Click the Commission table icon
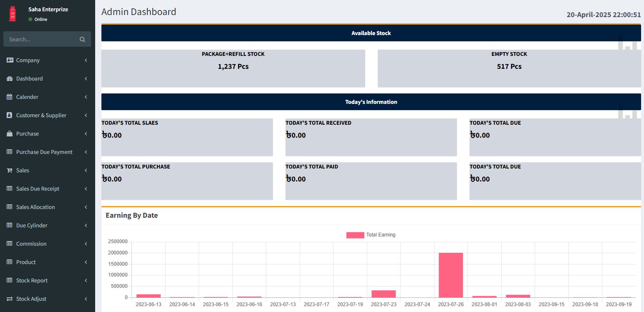The image size is (644, 312). point(10,244)
